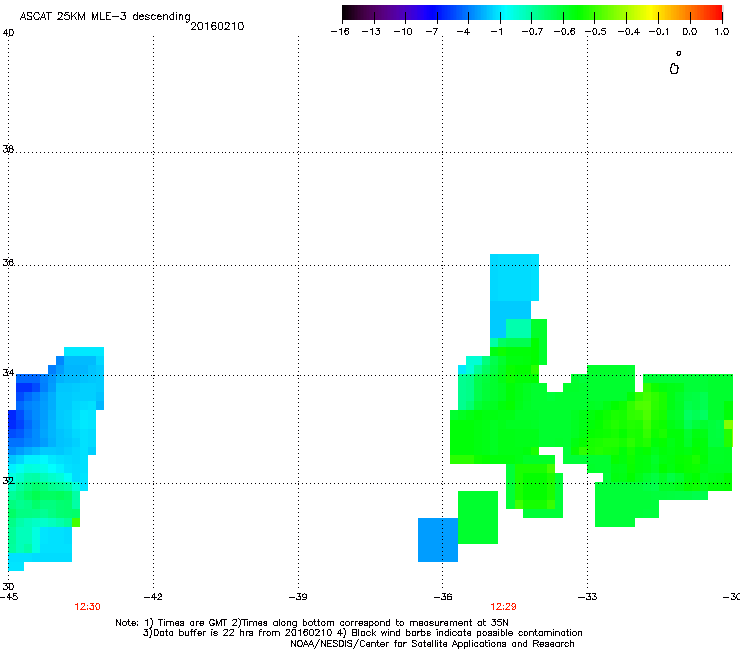Click the red time label 12:29

point(503,607)
